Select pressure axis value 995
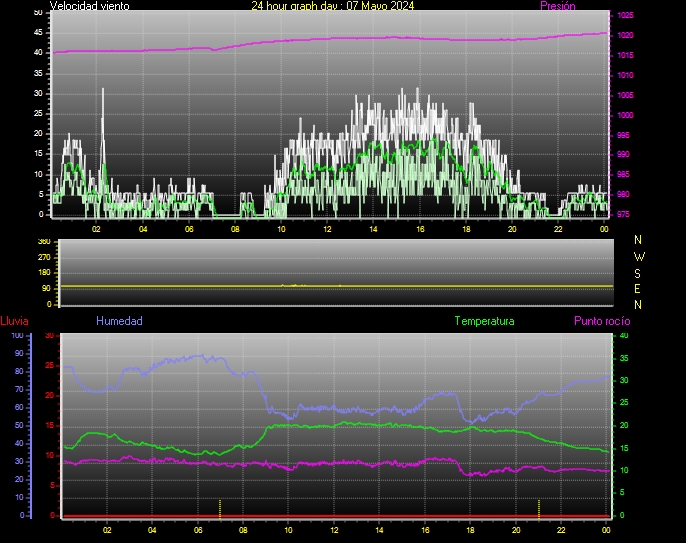The width and height of the screenshot is (686, 543). click(x=623, y=135)
